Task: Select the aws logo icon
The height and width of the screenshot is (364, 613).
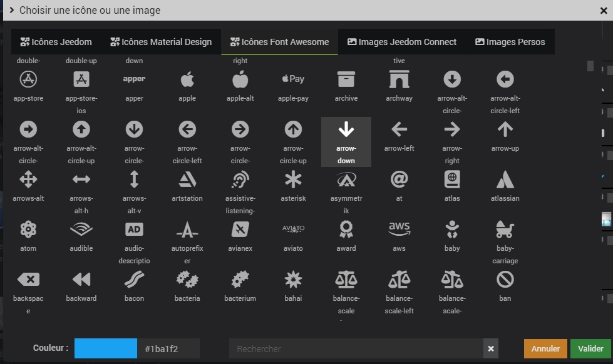Action: [399, 230]
